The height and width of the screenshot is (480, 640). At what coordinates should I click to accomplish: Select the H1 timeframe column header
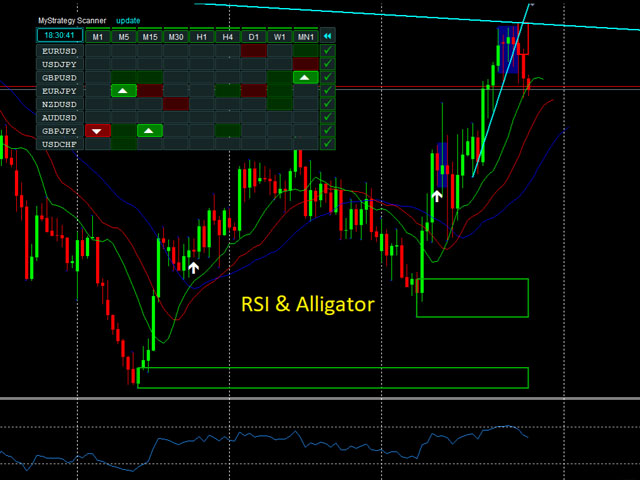tap(202, 36)
